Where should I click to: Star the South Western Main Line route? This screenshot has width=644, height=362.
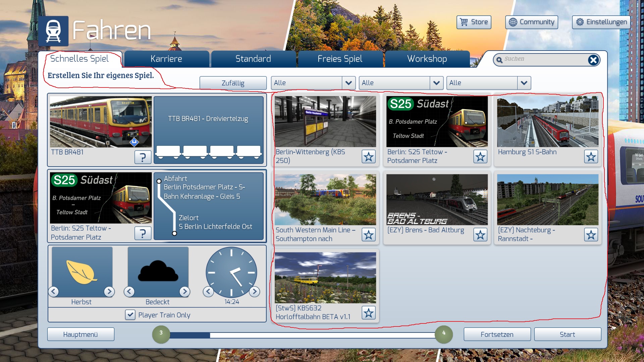click(368, 235)
